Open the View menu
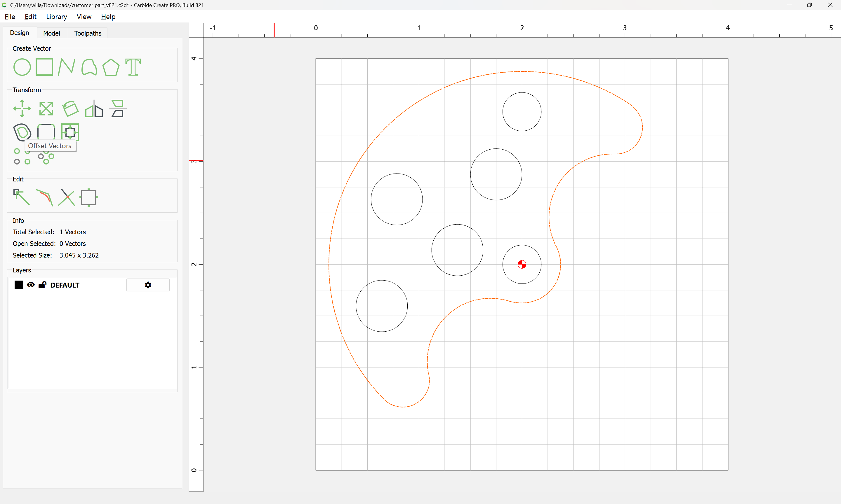The height and width of the screenshot is (504, 841). coord(84,17)
